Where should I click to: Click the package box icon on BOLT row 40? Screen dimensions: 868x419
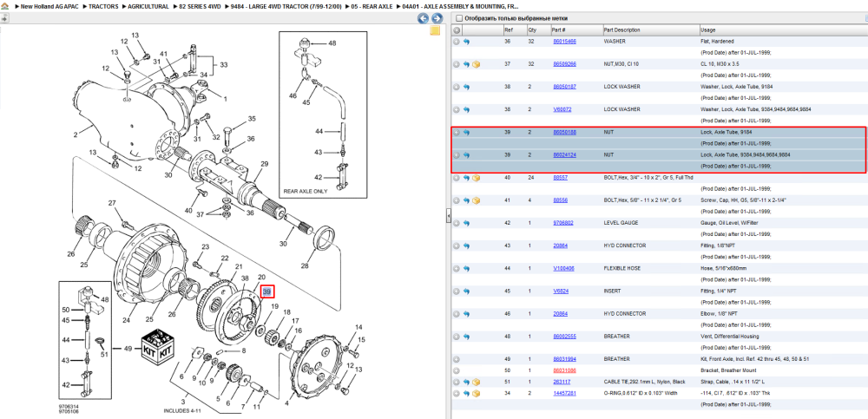click(476, 178)
